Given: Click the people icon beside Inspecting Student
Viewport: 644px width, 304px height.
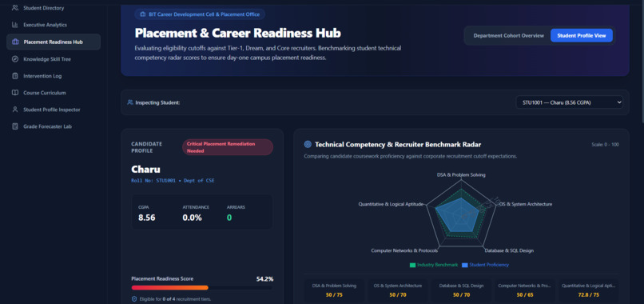Looking at the screenshot, I should (x=130, y=102).
